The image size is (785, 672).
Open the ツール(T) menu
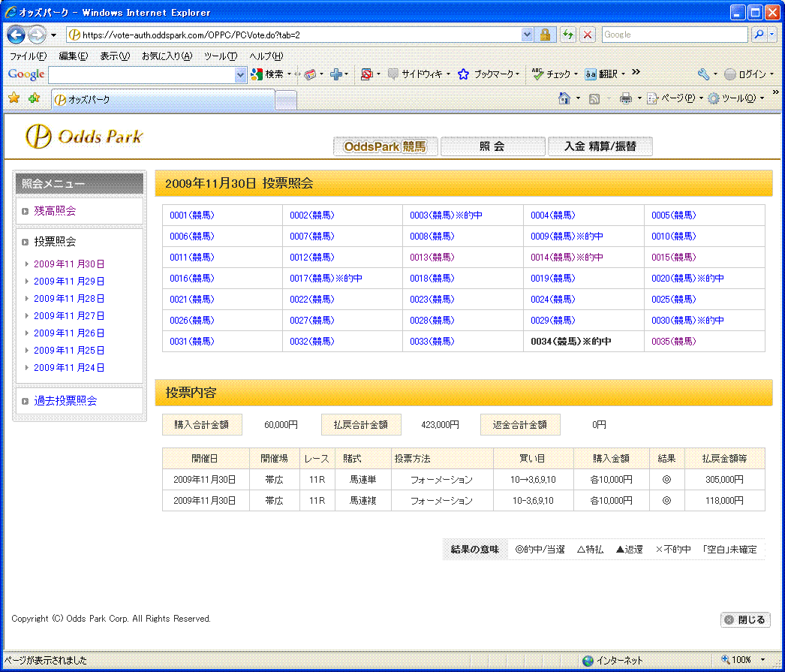tap(221, 56)
